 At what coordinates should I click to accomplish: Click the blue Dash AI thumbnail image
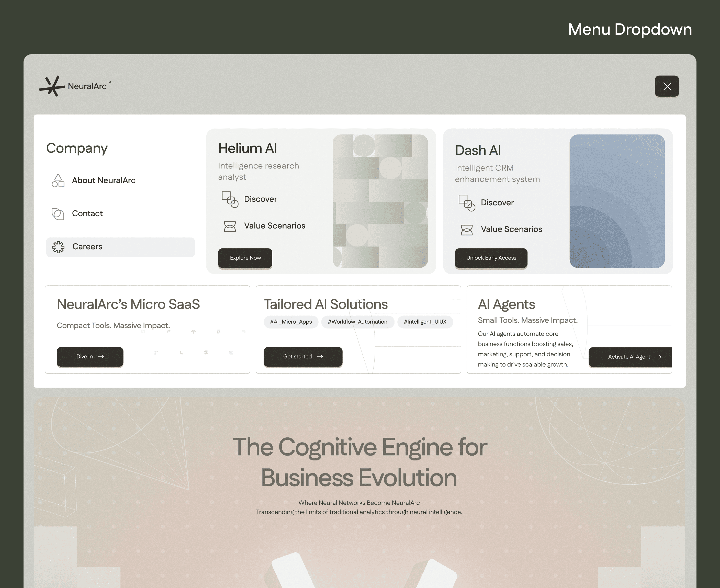617,201
